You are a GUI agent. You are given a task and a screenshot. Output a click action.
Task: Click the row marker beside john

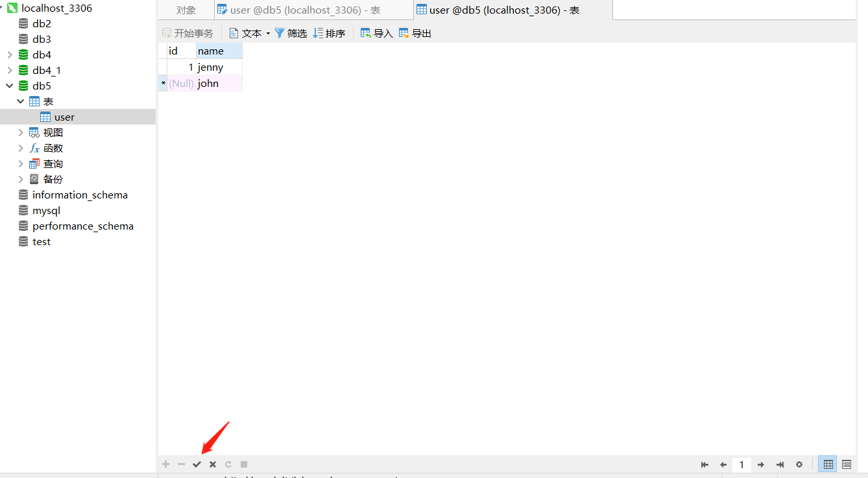(x=163, y=83)
